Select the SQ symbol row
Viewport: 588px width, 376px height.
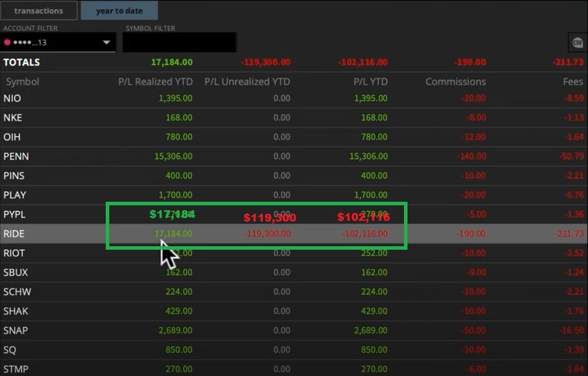pyautogui.click(x=294, y=350)
